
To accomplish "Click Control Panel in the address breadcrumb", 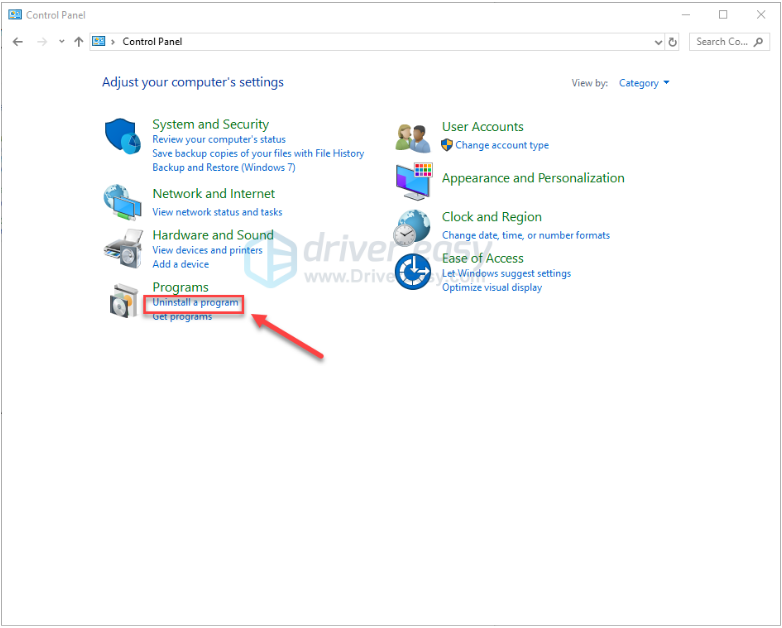I will (x=152, y=42).
